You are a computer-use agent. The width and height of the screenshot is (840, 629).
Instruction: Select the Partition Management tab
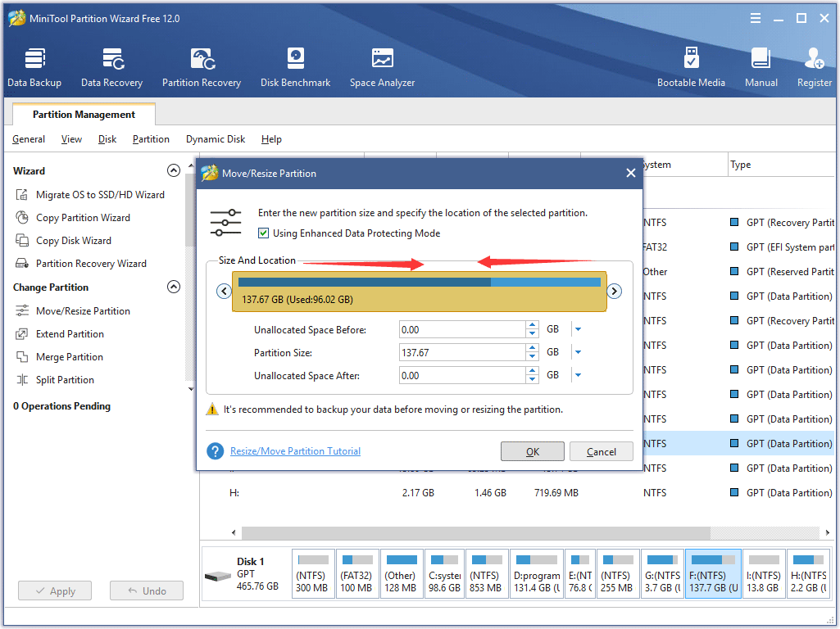click(x=84, y=115)
